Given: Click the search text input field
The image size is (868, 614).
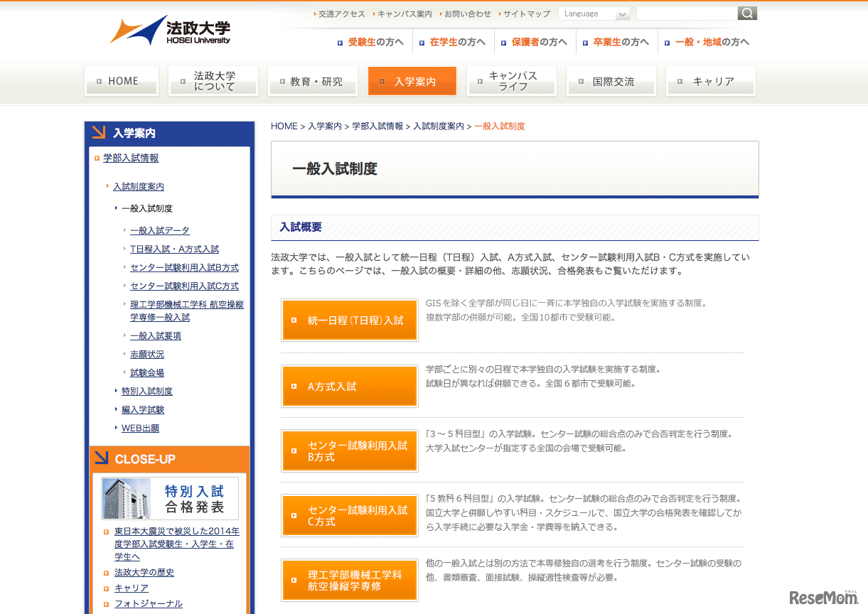Looking at the screenshot, I should tap(686, 14).
